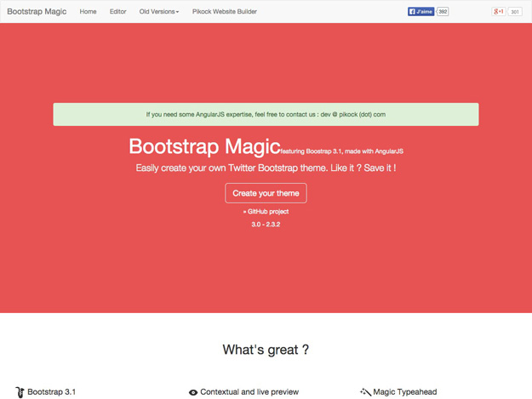The height and width of the screenshot is (399, 532).
Task: Expand the Old Versions dropdown
Action: click(x=159, y=12)
